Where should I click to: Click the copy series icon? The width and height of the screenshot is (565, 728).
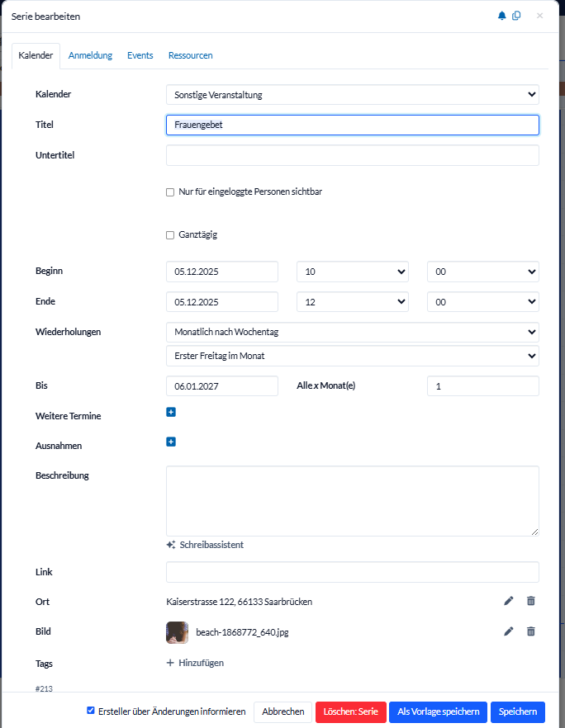coord(516,16)
